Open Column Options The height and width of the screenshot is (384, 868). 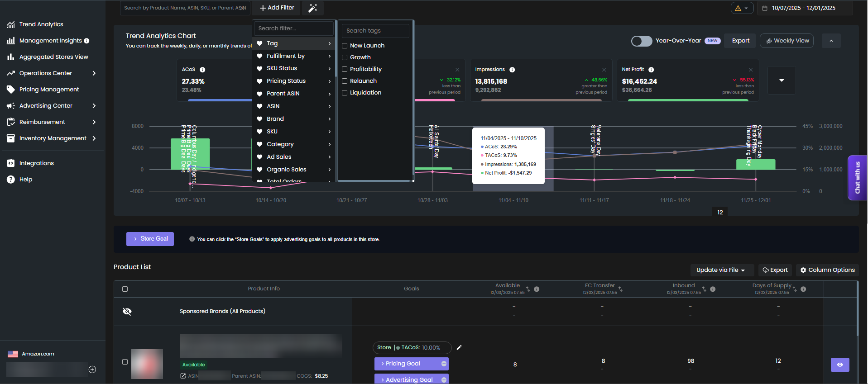click(x=827, y=270)
